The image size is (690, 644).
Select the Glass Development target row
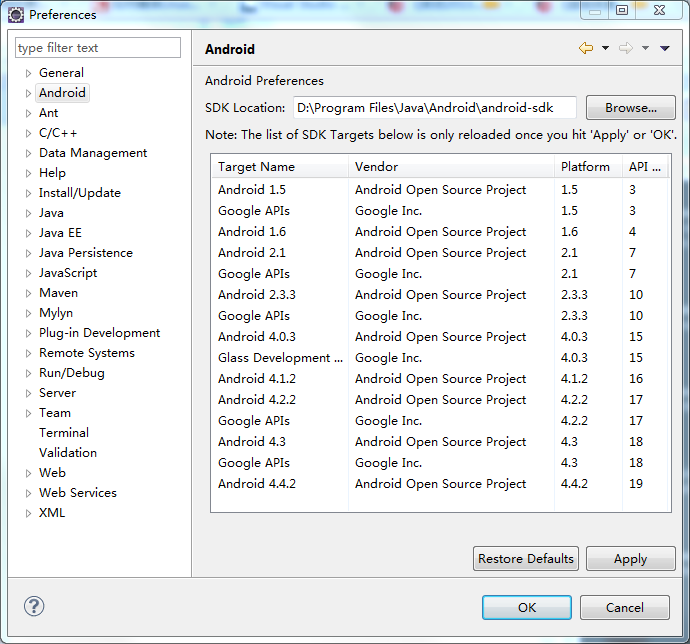(441, 358)
